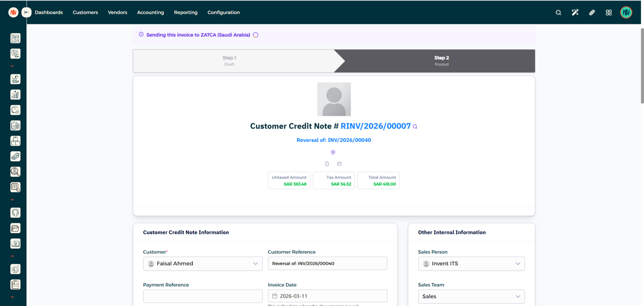Click magnifier beside credit note number

(415, 127)
